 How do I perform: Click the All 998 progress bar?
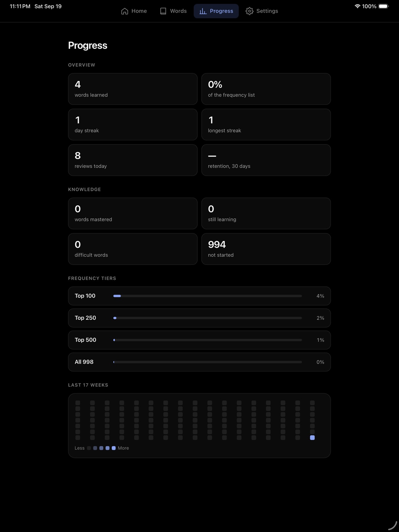click(x=208, y=362)
